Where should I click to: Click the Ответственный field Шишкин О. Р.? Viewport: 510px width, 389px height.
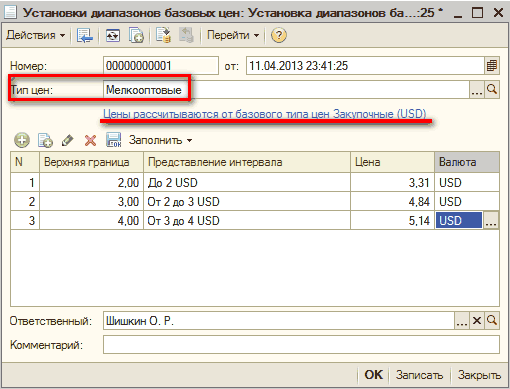click(x=279, y=321)
